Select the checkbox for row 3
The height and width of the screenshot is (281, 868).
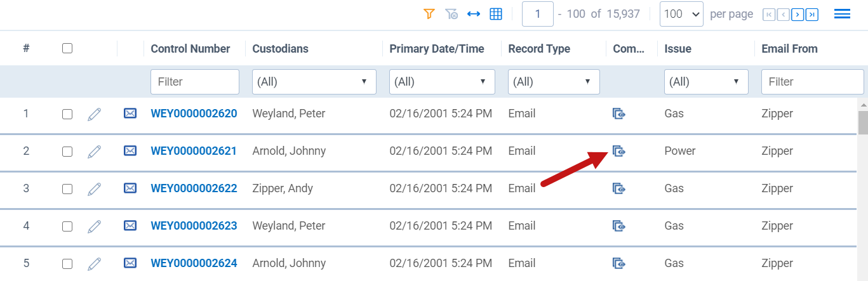click(67, 189)
